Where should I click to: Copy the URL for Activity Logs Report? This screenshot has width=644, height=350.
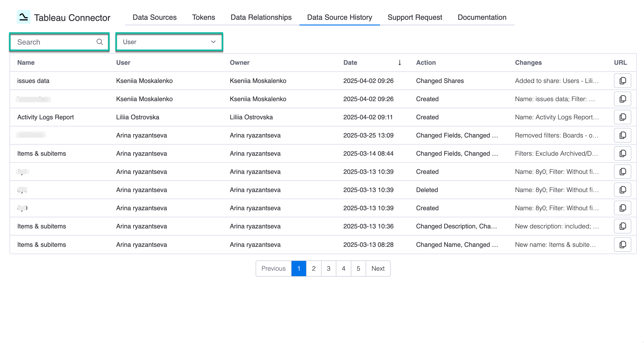click(x=622, y=117)
